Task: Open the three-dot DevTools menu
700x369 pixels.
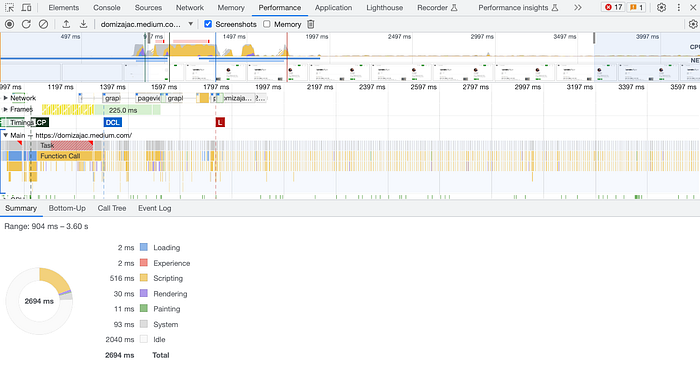Action: click(679, 8)
